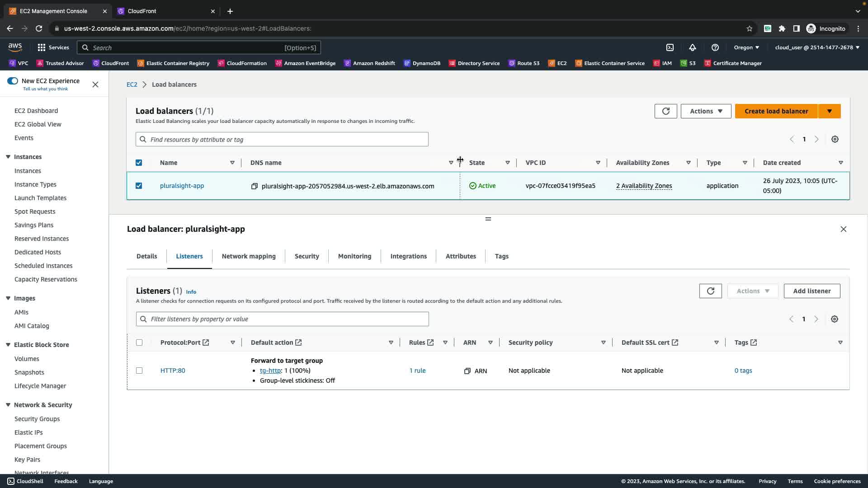The image size is (868, 488).
Task: Open CloudShell icon in top navbar
Action: (x=670, y=47)
